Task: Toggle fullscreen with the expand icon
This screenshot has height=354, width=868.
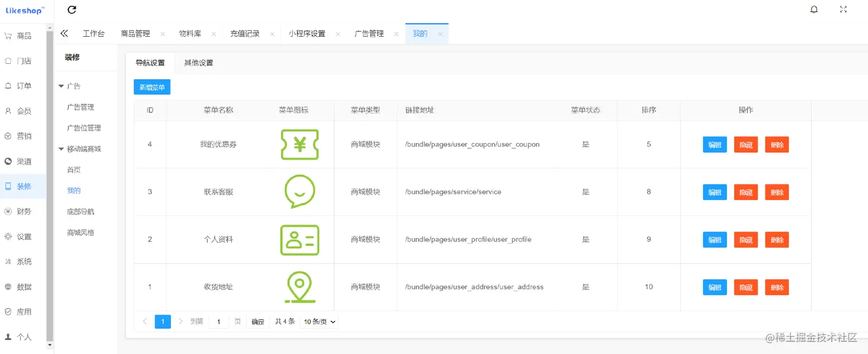Action: 843,10
